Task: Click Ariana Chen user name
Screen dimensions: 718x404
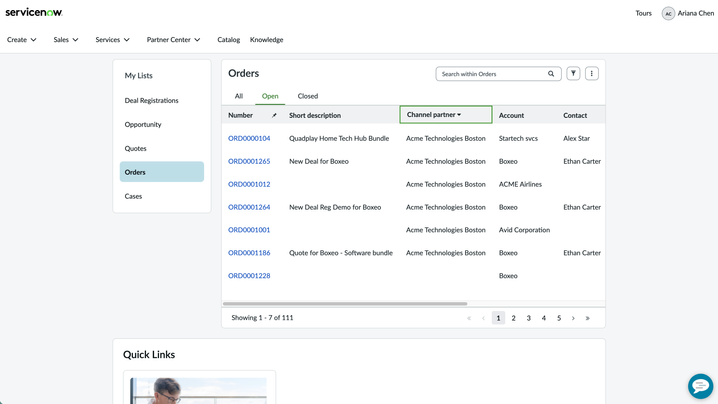Action: click(x=696, y=13)
